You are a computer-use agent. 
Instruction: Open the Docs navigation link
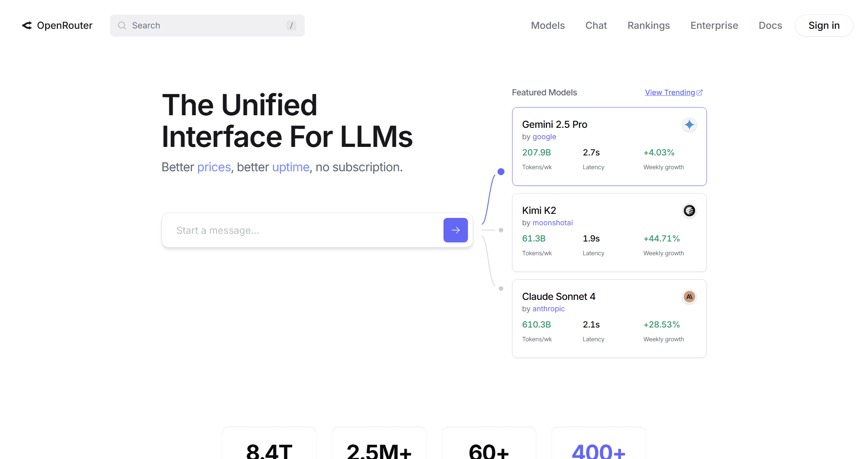(770, 26)
